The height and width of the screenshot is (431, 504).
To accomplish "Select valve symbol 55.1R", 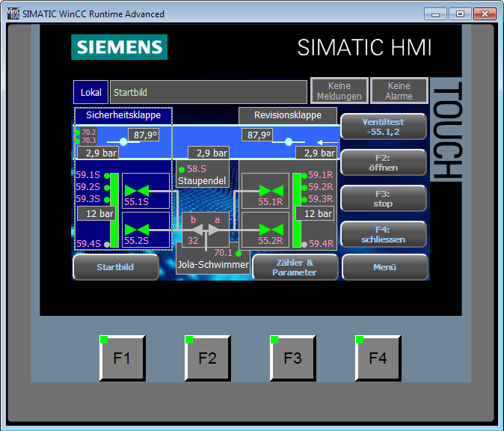I will click(271, 189).
